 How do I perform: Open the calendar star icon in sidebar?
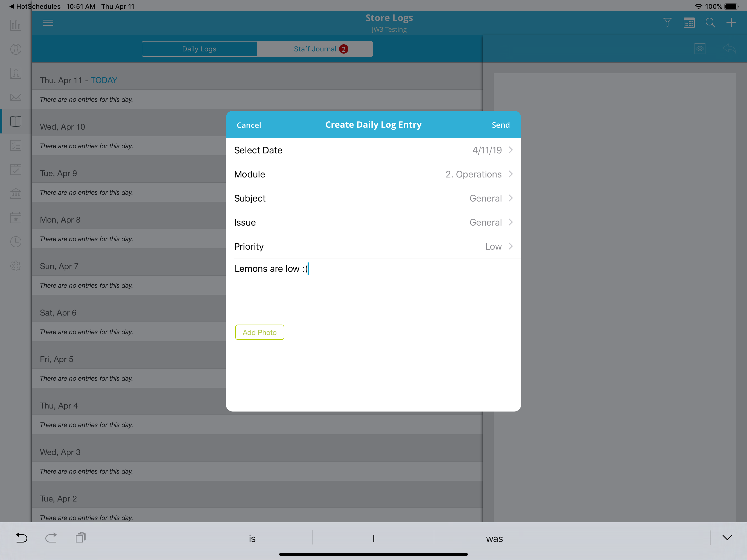(16, 217)
